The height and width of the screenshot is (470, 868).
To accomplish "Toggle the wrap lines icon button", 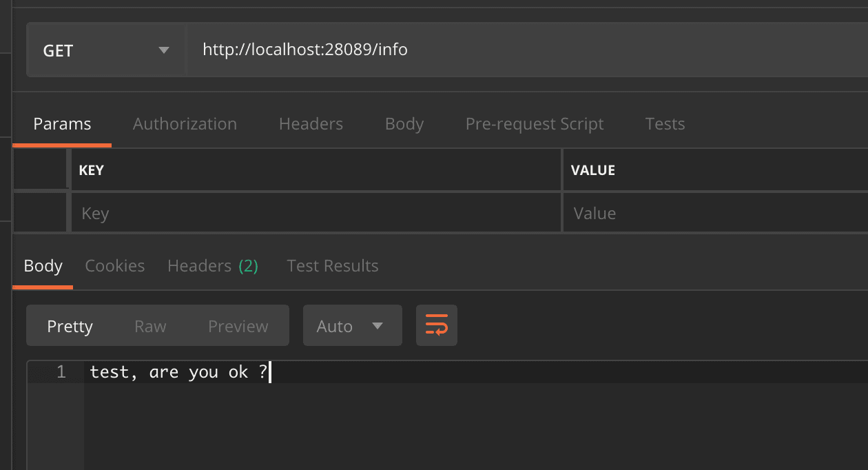I will pyautogui.click(x=437, y=325).
